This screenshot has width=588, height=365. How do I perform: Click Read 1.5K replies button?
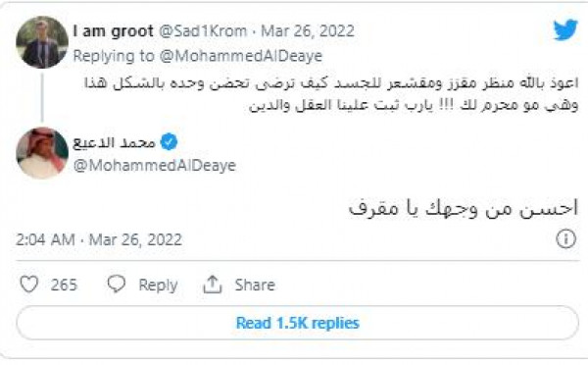tap(297, 323)
